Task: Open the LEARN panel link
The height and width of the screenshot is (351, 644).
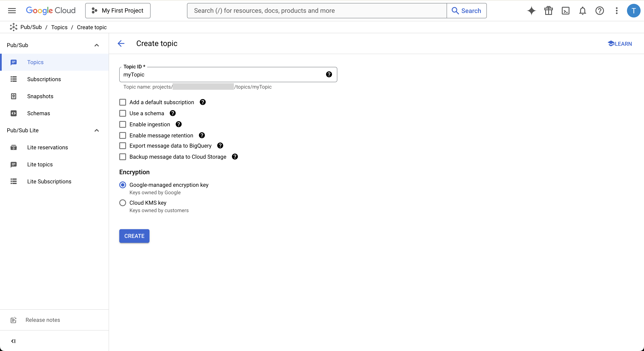Action: tap(620, 44)
